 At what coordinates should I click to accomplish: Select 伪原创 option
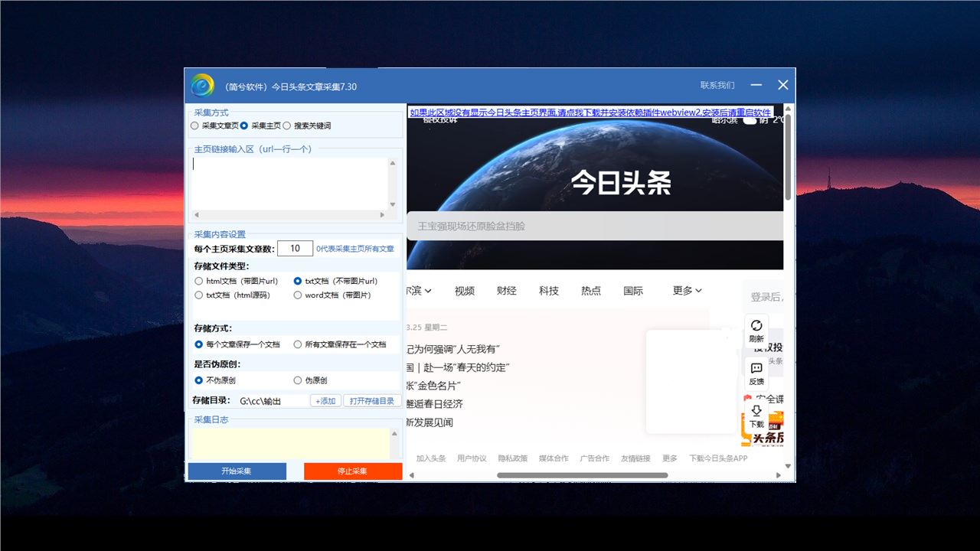(x=298, y=380)
